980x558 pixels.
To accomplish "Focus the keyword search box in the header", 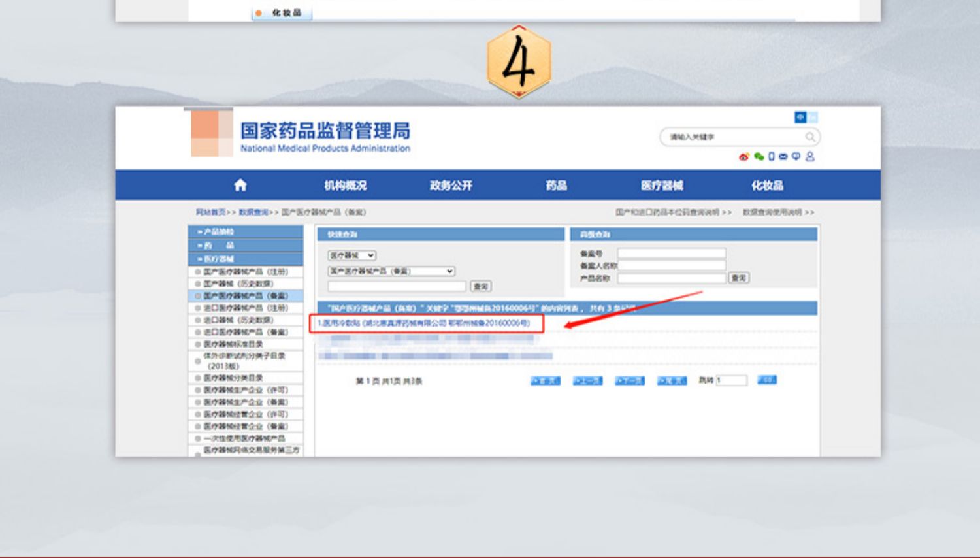I will [x=734, y=137].
